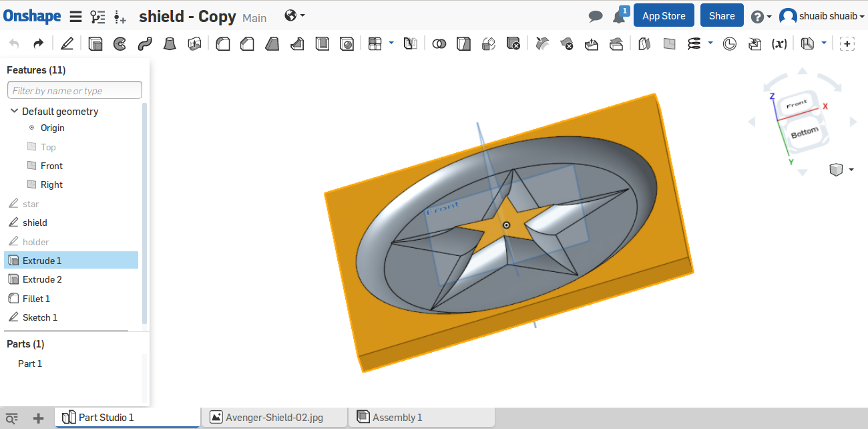Select the Shell tool
The image size is (868, 429).
322,44
